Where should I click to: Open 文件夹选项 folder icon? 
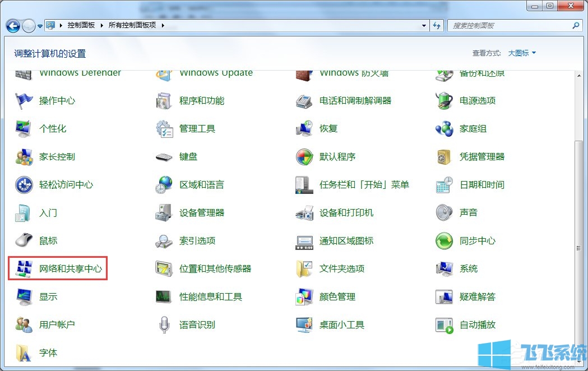[304, 269]
